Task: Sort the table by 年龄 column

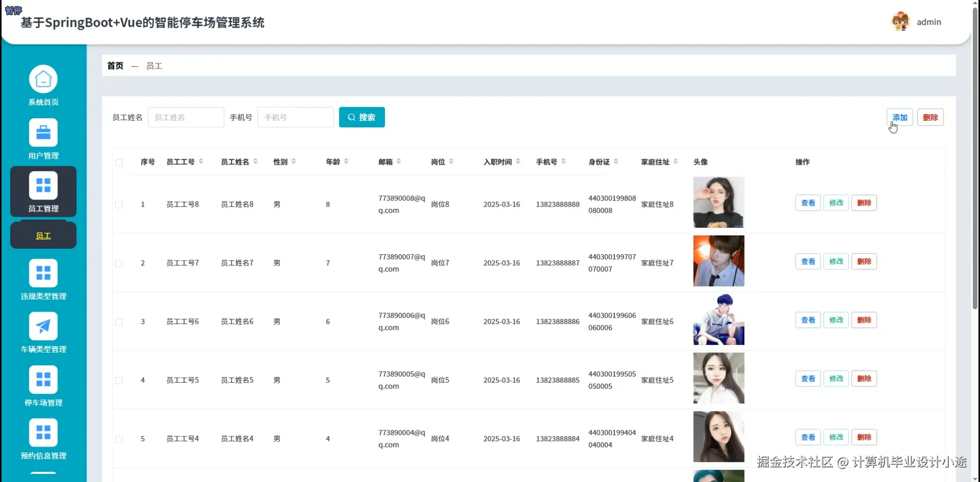Action: (x=346, y=161)
